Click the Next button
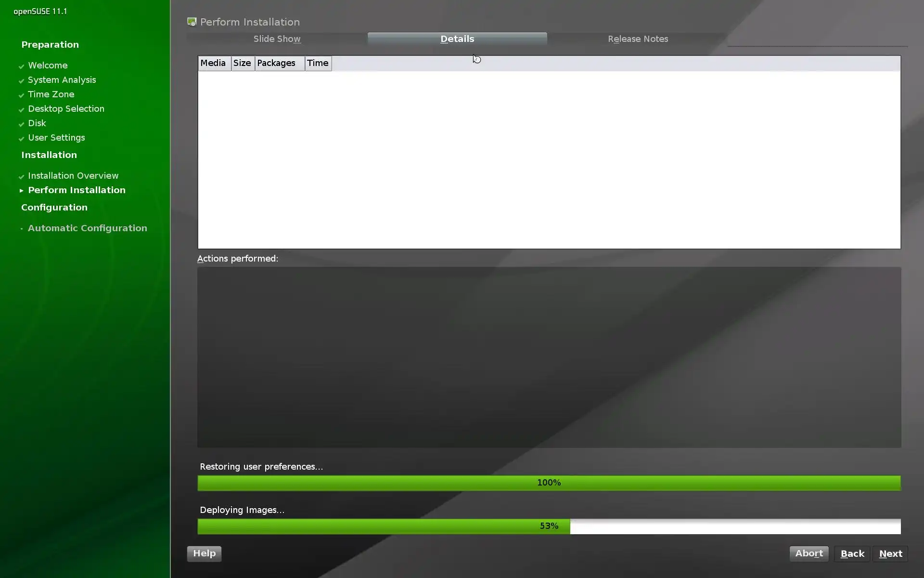 click(x=890, y=554)
